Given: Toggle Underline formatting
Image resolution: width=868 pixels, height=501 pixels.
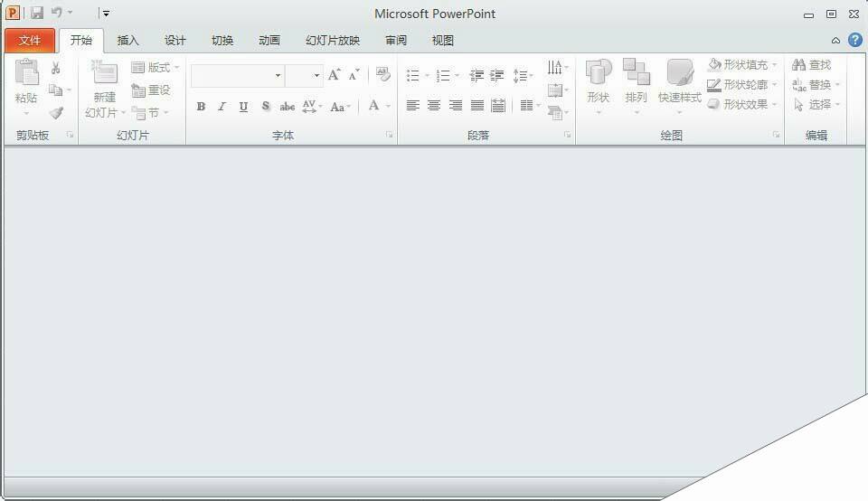Looking at the screenshot, I should (243, 107).
